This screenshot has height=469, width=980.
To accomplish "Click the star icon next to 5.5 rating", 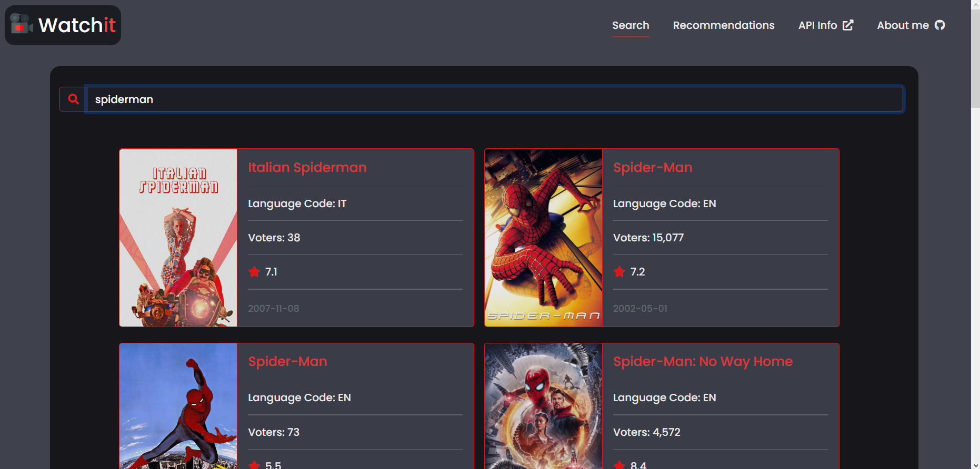I will coord(254,465).
